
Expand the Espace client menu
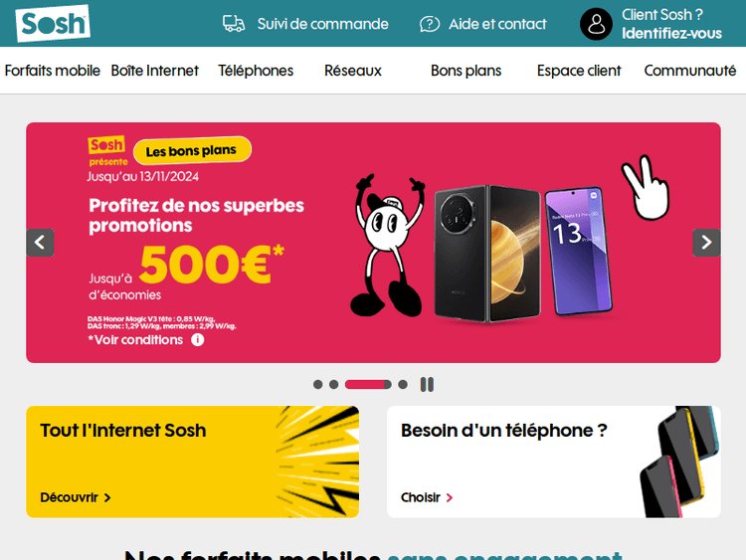[579, 71]
